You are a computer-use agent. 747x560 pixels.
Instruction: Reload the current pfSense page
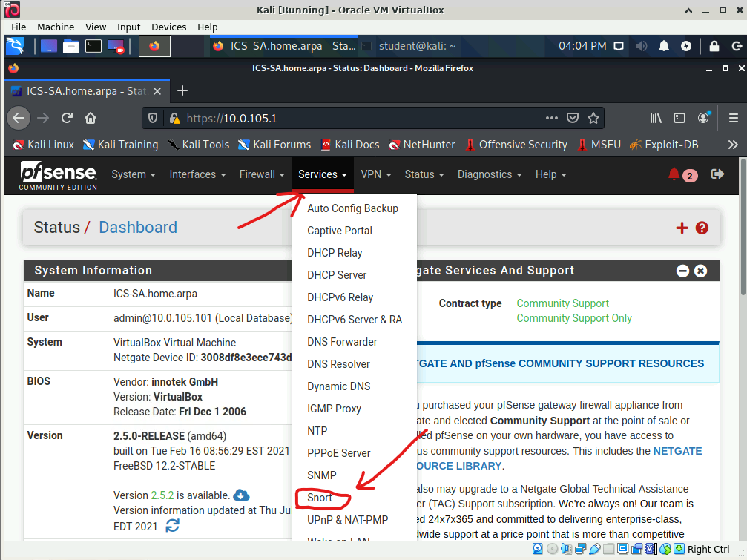(x=68, y=118)
